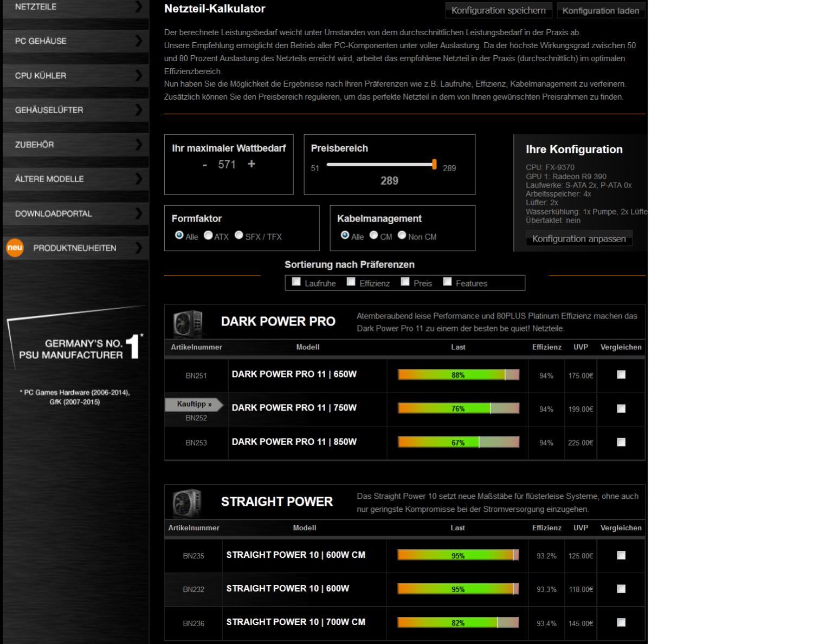The image size is (832, 644).
Task: Open STRAIGHT POWER 10 | 600W CM model link
Action: coord(296,555)
